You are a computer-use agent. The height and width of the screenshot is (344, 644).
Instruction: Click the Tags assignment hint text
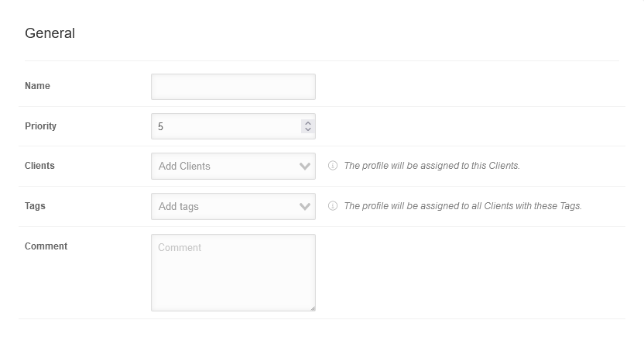coord(462,206)
